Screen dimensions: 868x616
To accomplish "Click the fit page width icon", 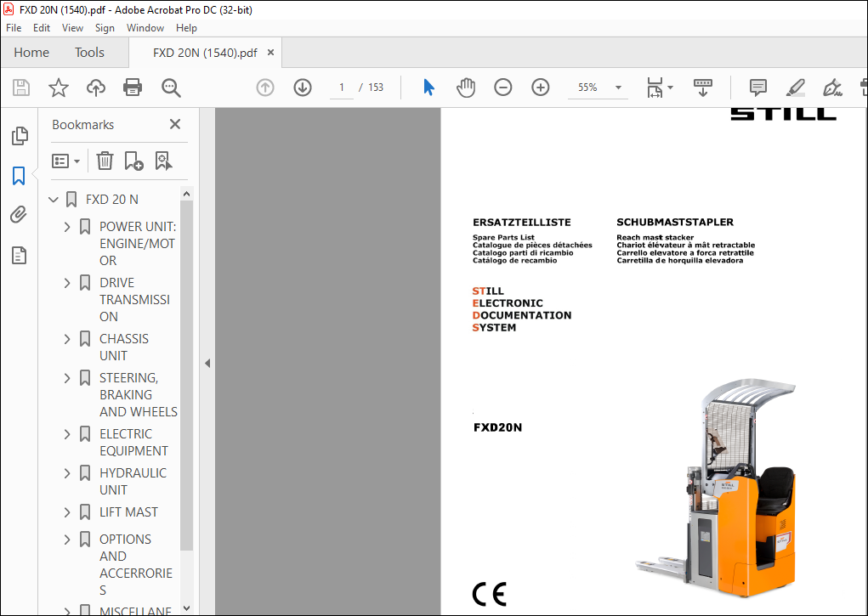I will point(655,88).
